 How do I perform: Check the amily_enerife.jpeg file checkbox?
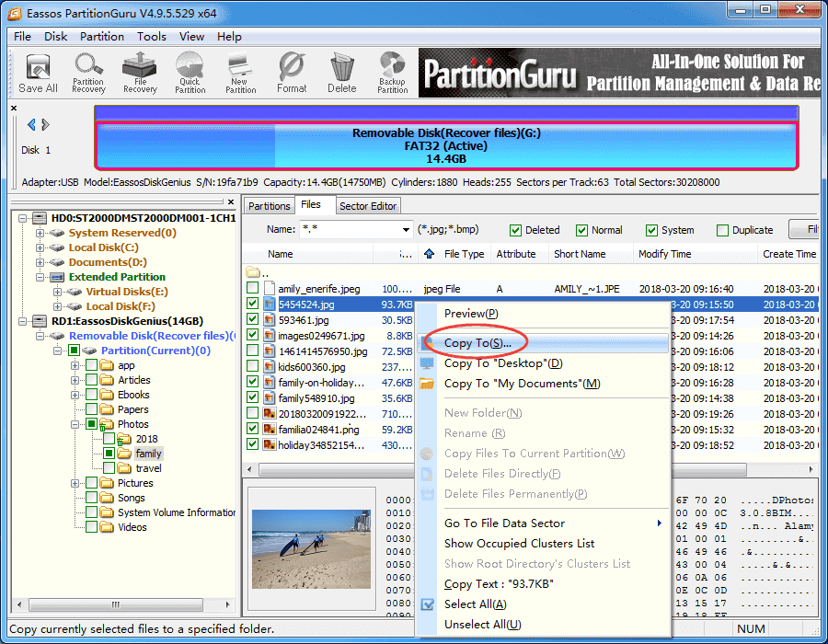point(252,288)
